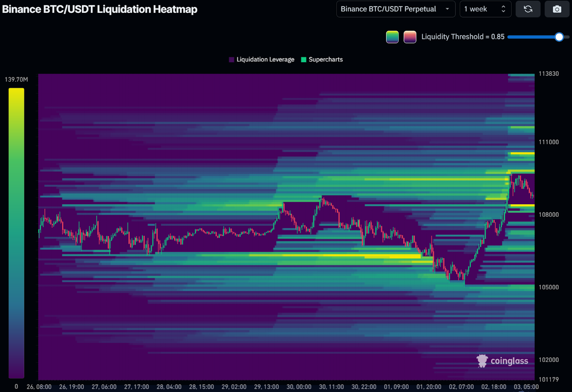Click the 27, 17:00 time axis label
572x392 pixels.
[137, 387]
